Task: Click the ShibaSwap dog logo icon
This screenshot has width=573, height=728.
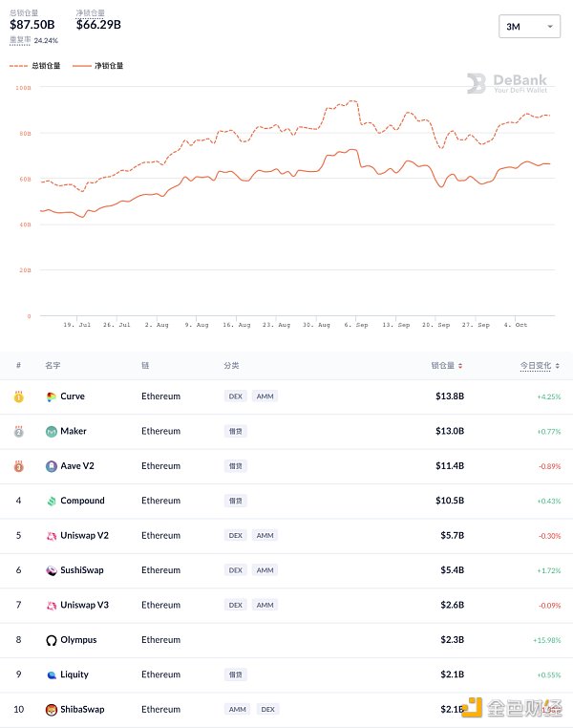Action: 51,710
